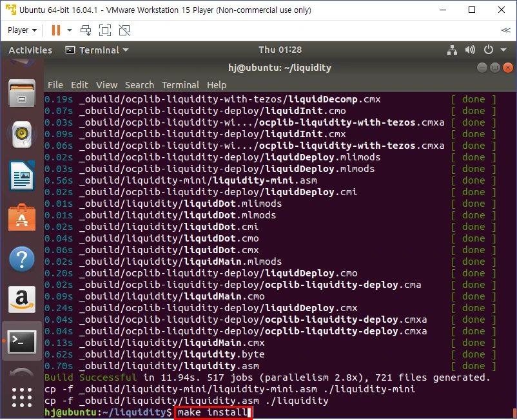Open the Search menu in terminal
The image size is (517, 420).
139,85
